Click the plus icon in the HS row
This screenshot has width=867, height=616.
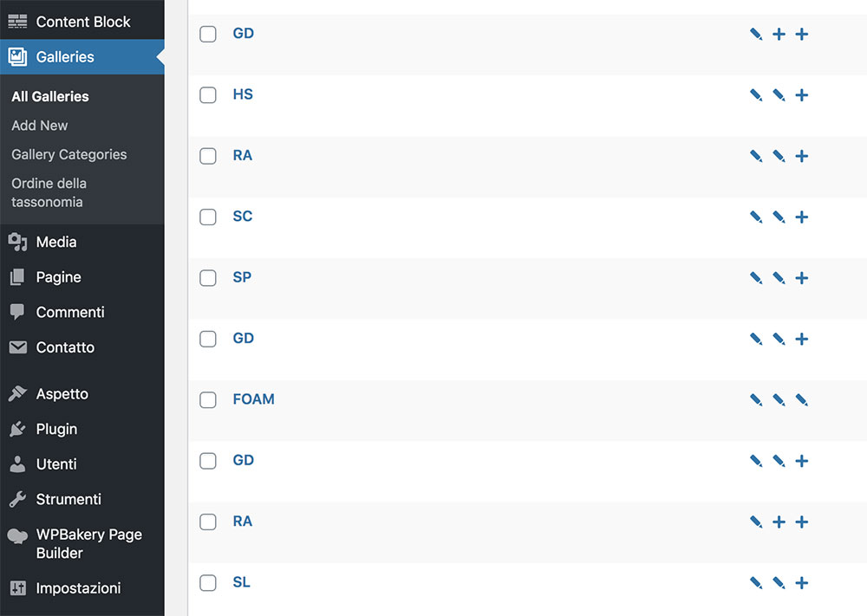802,95
